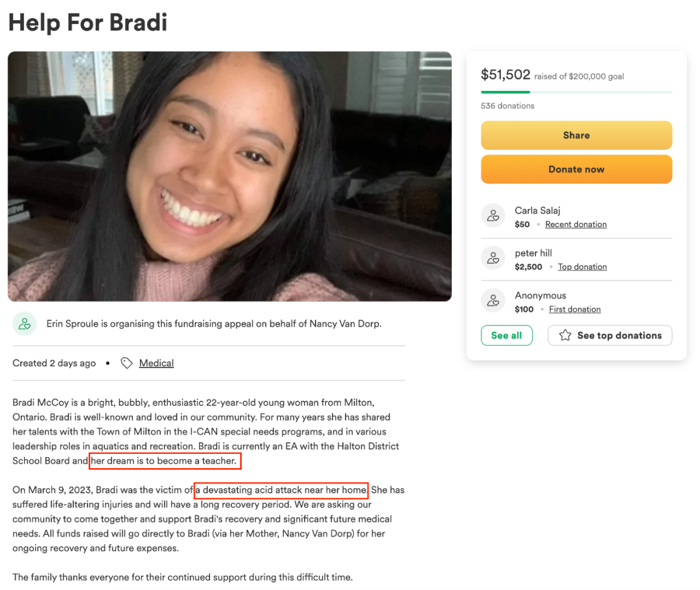Viewport: 700px width, 590px height.
Task: Open the main campaign photo
Action: (229, 176)
